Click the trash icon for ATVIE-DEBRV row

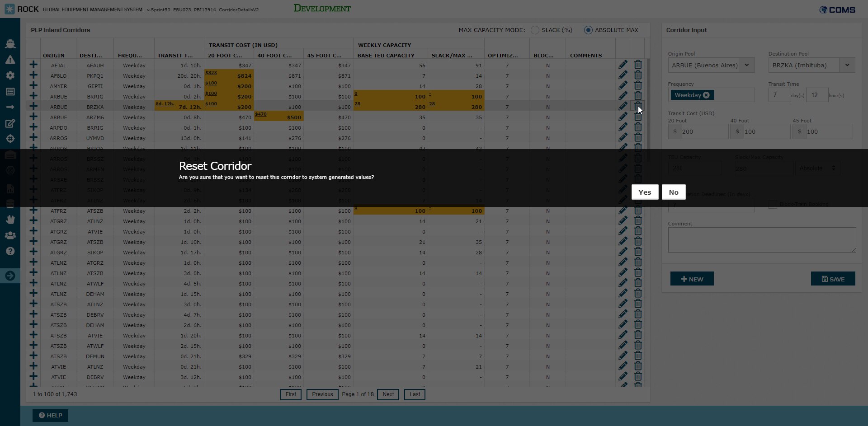[x=637, y=377]
